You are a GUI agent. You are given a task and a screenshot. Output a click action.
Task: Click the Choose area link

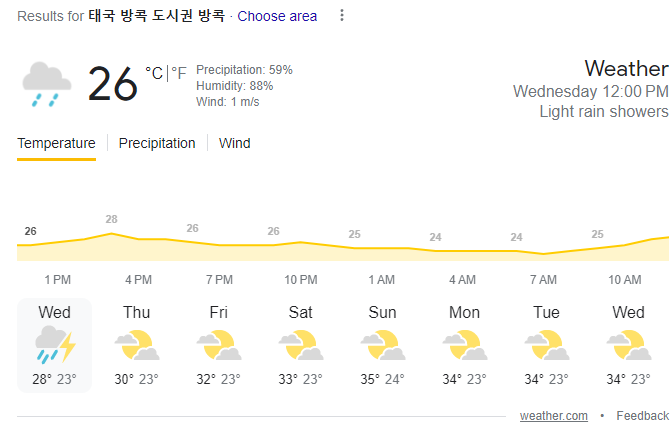tap(277, 16)
